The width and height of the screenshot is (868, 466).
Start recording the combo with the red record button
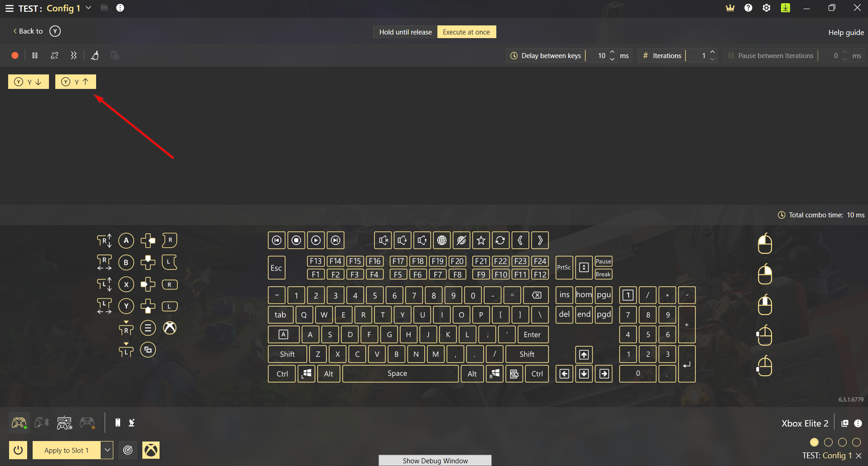(x=15, y=55)
